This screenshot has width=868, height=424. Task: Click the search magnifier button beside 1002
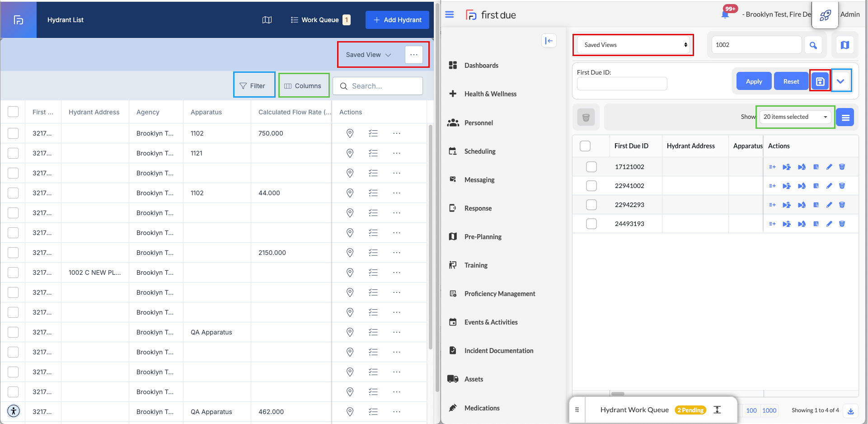pos(813,45)
